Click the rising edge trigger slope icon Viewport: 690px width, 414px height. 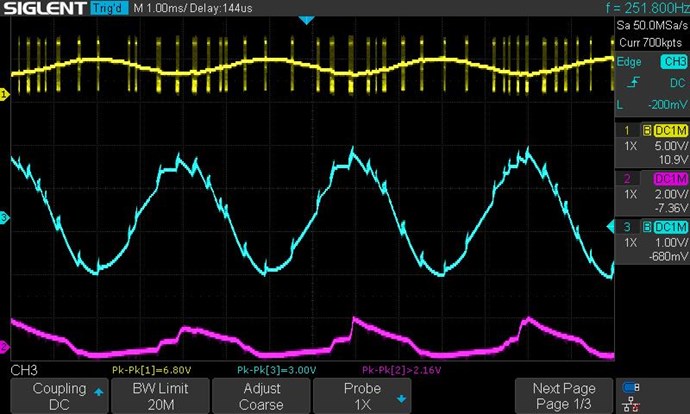click(628, 82)
